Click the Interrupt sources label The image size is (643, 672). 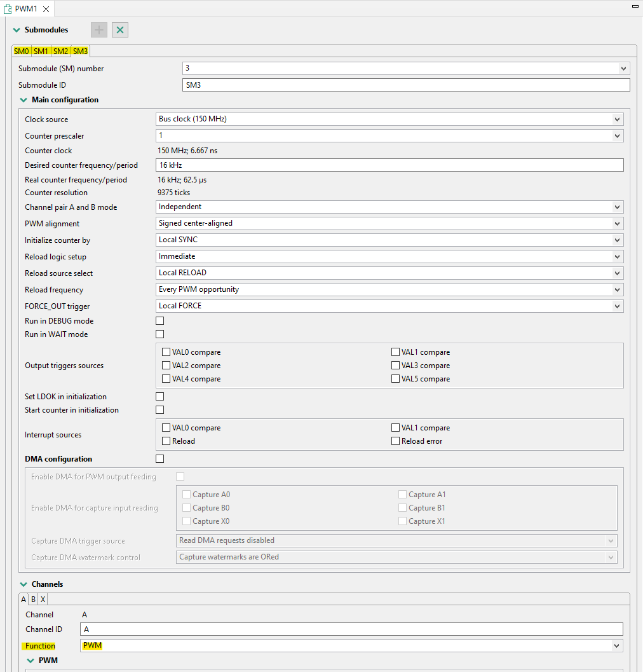[53, 435]
